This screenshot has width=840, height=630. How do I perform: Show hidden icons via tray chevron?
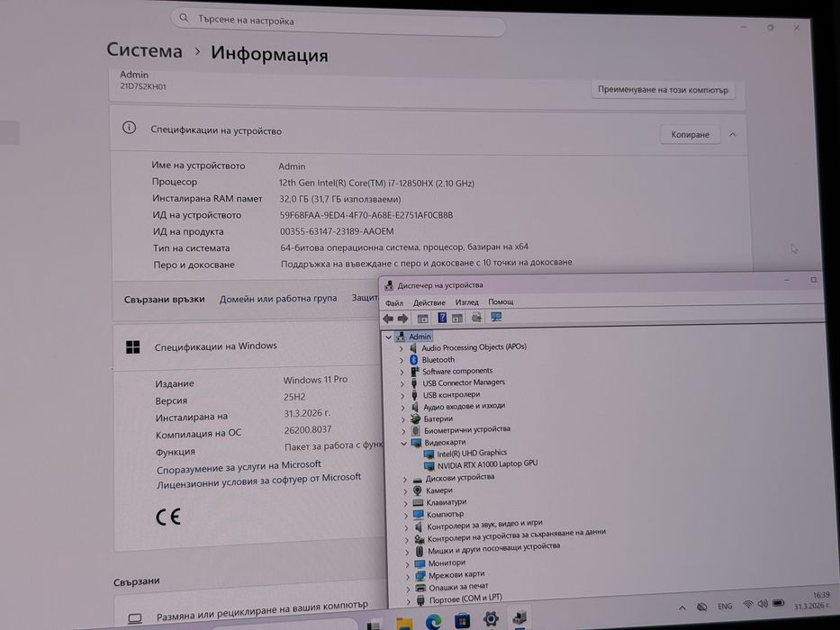[682, 607]
